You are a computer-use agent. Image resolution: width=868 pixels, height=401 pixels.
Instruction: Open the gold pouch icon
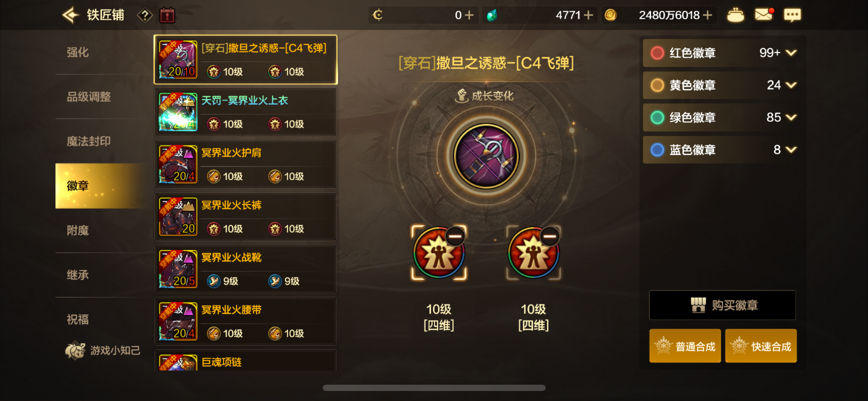click(x=736, y=15)
